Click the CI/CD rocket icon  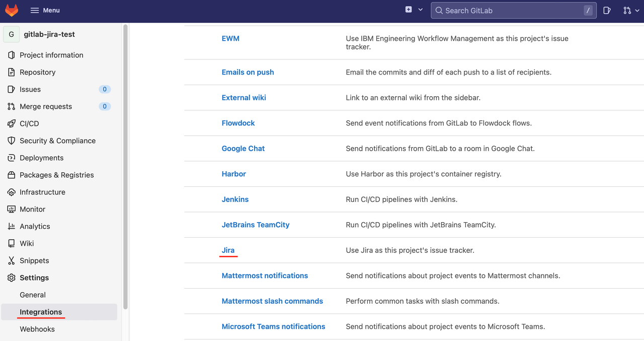(12, 123)
